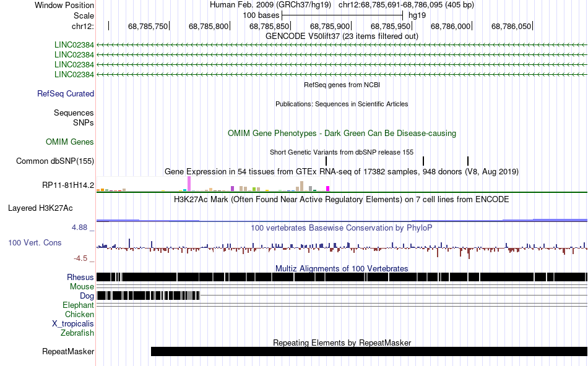Click '100 vertebrates Basewise Conservation by PhyloP'
This screenshot has width=588, height=366.
click(x=342, y=228)
